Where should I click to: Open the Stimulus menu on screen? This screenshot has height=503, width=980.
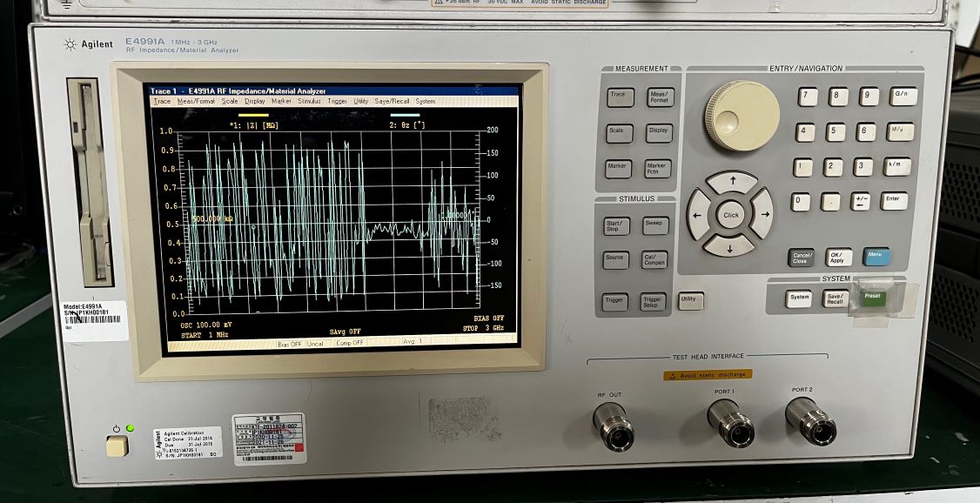(x=309, y=101)
